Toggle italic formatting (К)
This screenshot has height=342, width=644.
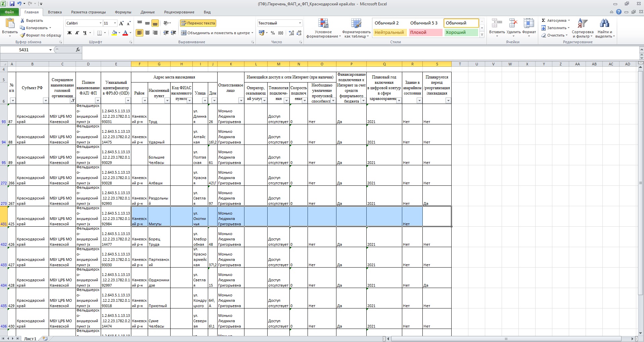click(77, 33)
